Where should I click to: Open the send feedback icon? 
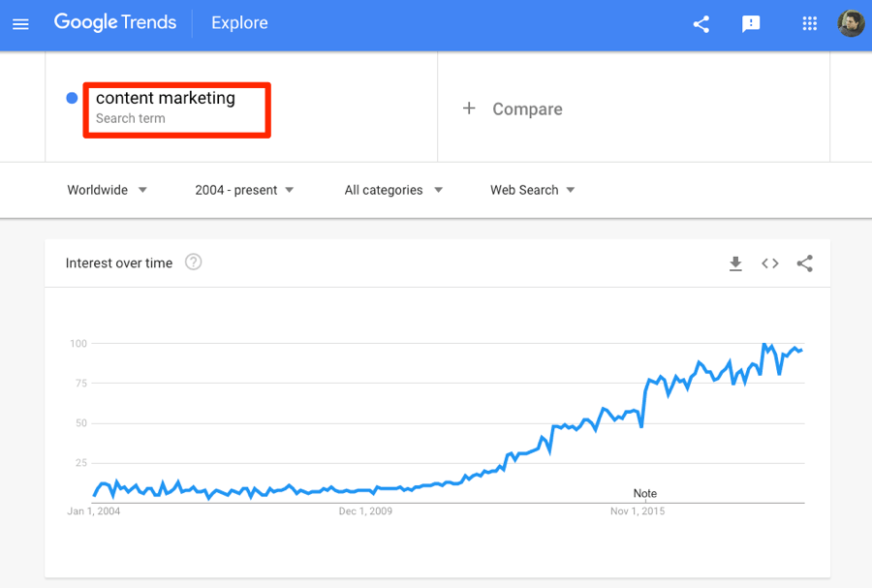coord(751,24)
